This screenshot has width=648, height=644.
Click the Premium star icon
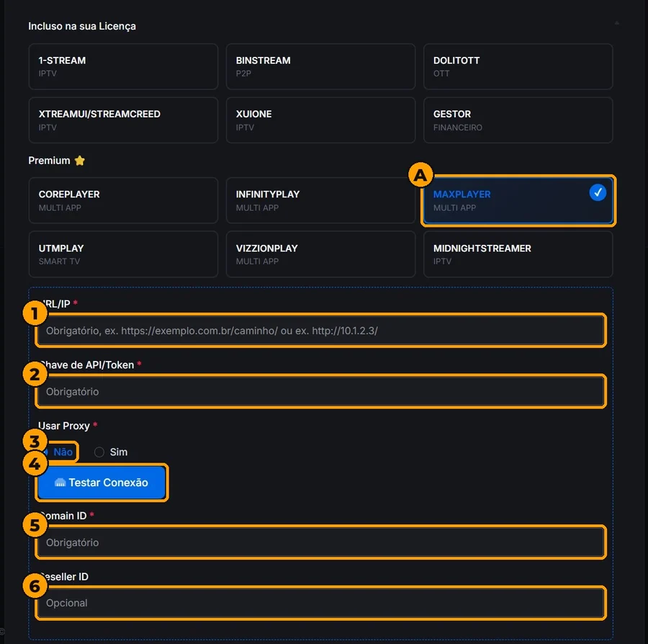coord(80,161)
